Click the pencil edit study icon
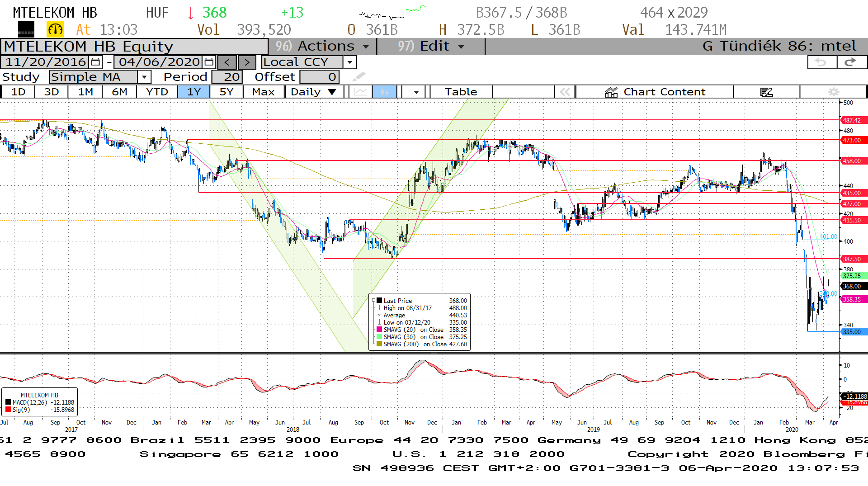This screenshot has height=486, width=868. pyautogui.click(x=359, y=76)
